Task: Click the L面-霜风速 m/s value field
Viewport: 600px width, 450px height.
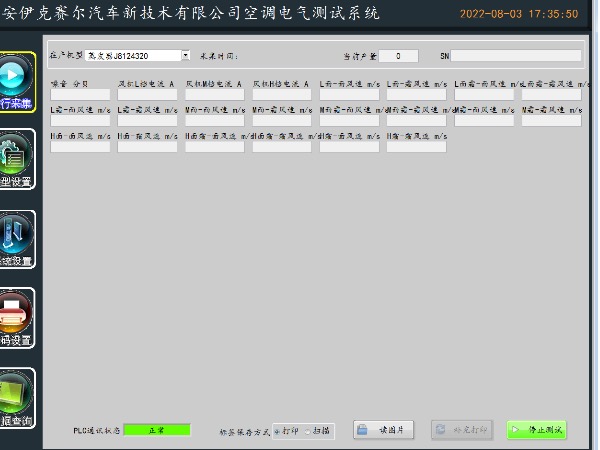Action: [x=416, y=95]
